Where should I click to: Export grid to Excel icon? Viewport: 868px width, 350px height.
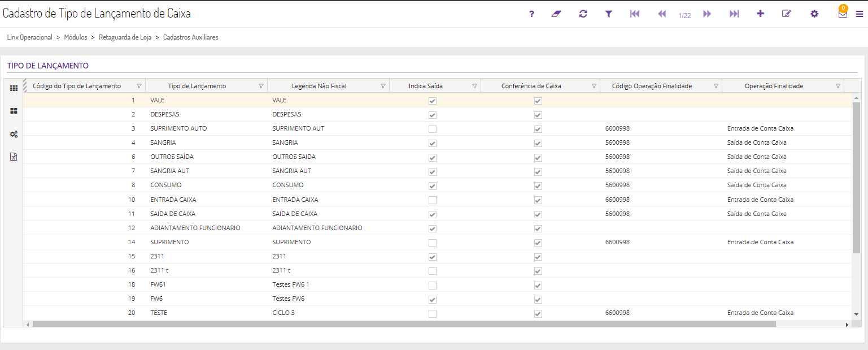coord(14,157)
